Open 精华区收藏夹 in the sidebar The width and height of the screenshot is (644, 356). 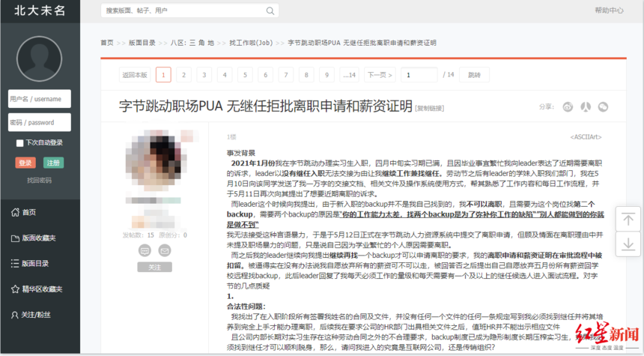click(x=37, y=289)
